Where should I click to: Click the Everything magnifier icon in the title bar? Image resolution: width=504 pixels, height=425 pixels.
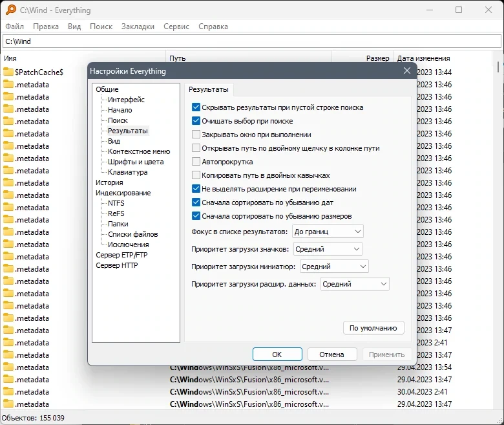pyautogui.click(x=11, y=10)
